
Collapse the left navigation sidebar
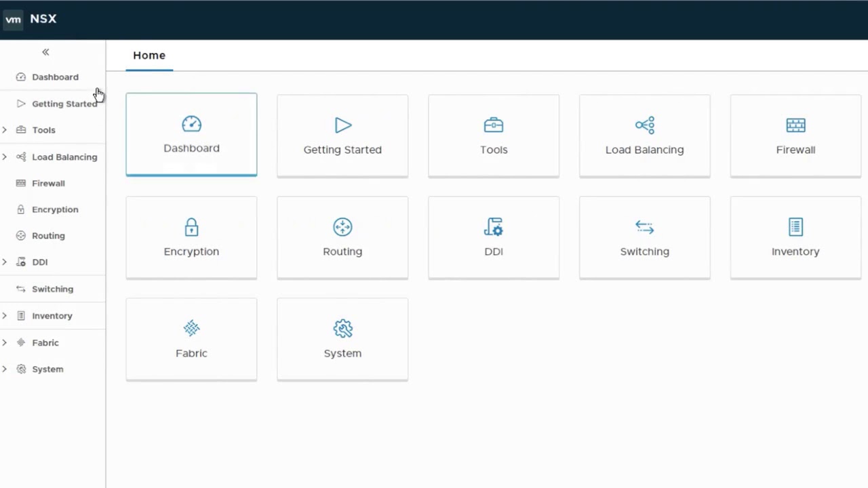(x=45, y=52)
